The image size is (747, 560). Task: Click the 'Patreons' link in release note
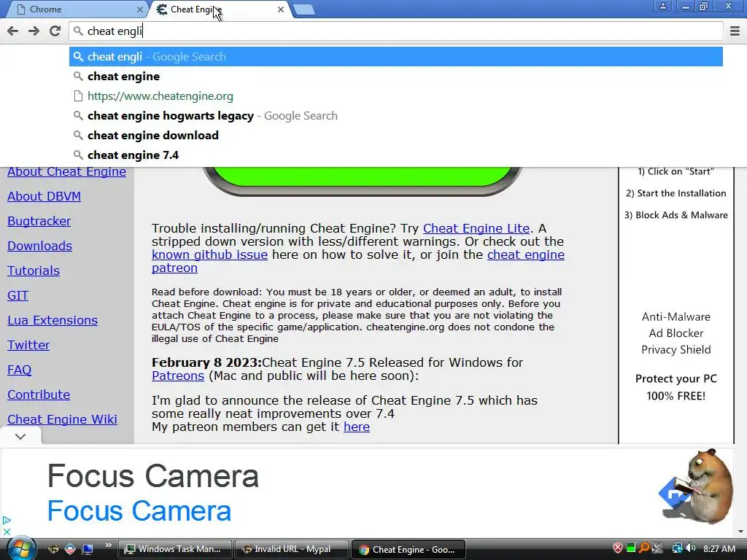pyautogui.click(x=178, y=376)
